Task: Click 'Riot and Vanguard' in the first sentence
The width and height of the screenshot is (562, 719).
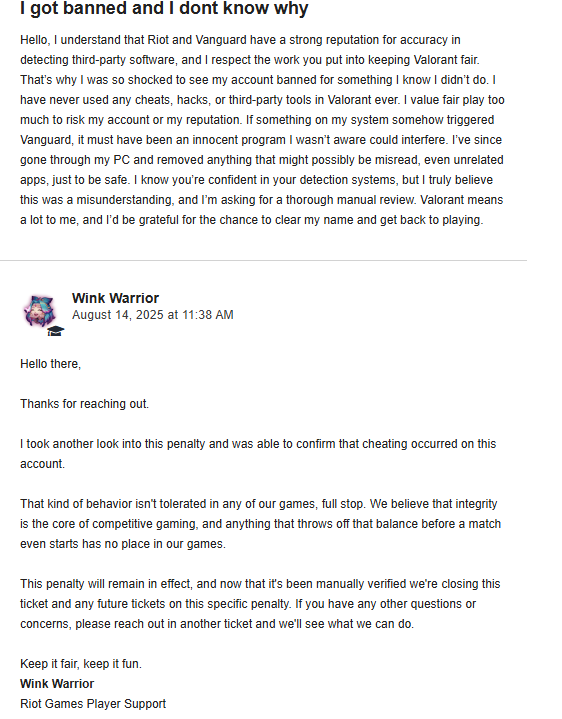Action: pos(197,40)
